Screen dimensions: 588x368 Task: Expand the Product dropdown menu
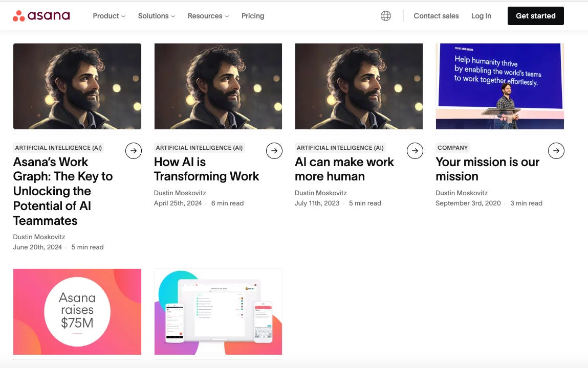[x=109, y=16]
